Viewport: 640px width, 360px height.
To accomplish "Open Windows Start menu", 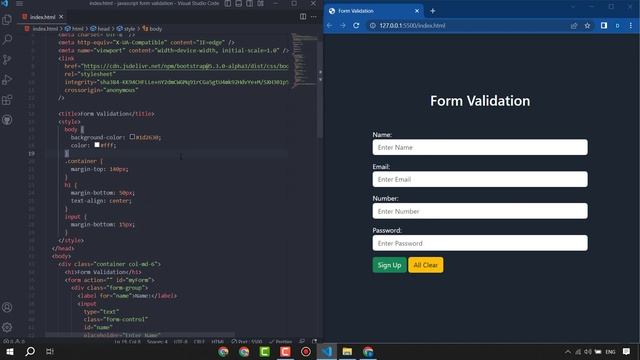I will tap(10, 351).
